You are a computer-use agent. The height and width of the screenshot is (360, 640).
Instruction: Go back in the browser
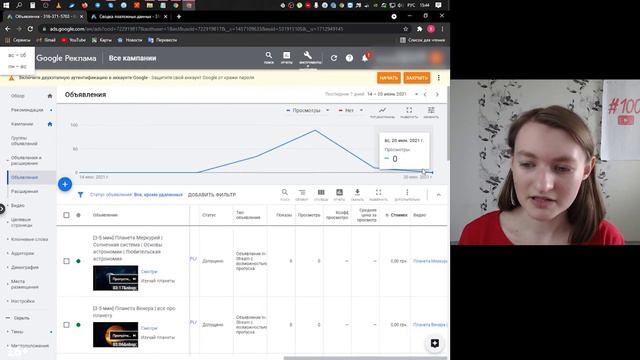click(7, 29)
